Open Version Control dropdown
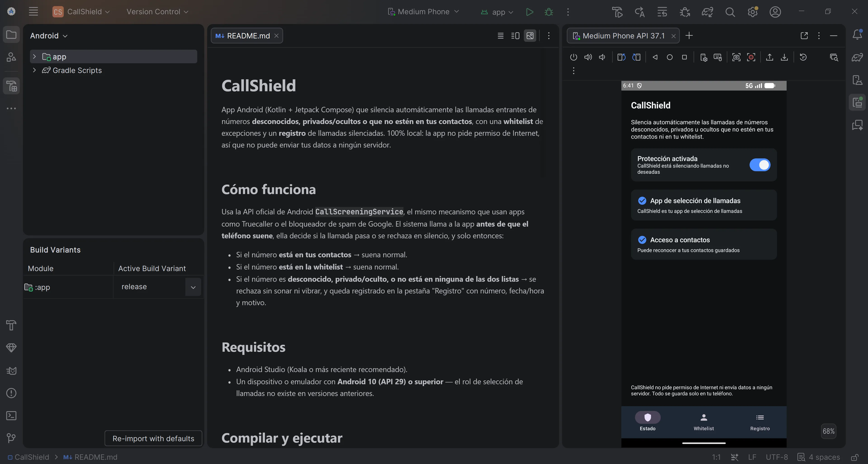Screen dimensions: 868x464 click(157, 12)
